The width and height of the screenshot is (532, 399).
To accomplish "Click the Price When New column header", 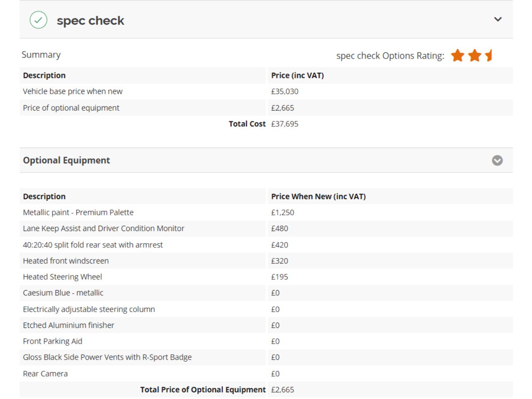I will coord(318,197).
